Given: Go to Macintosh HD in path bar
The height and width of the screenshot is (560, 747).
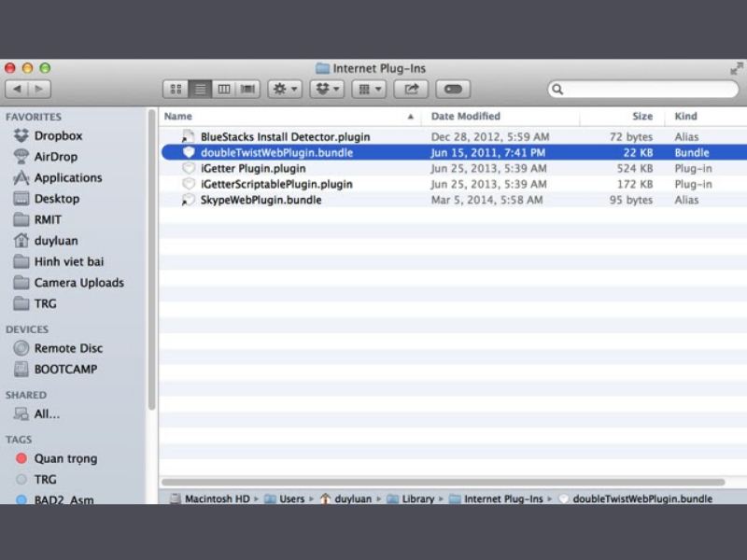Looking at the screenshot, I should 210,498.
